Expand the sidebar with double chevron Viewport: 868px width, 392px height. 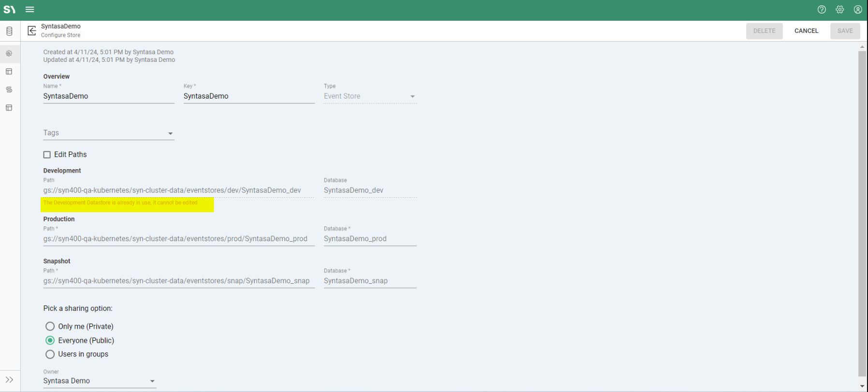coord(9,380)
